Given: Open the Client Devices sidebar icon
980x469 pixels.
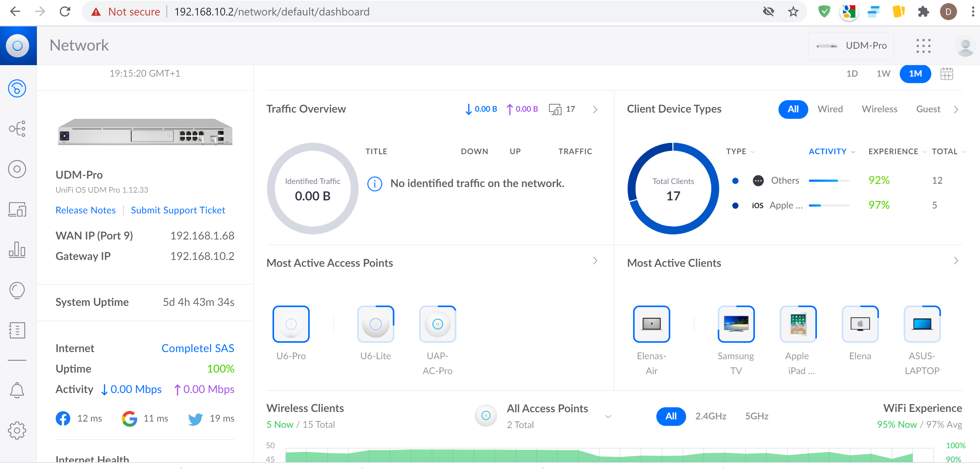Looking at the screenshot, I should [x=17, y=209].
